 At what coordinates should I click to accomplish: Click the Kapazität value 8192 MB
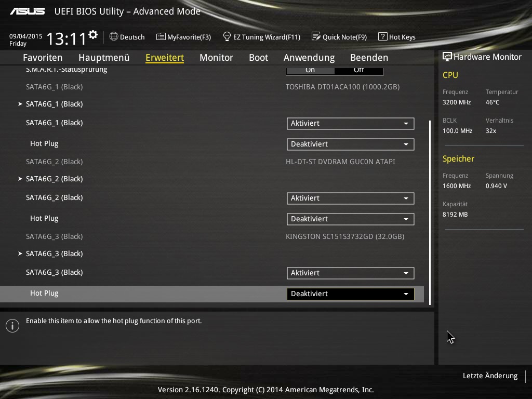coord(455,215)
